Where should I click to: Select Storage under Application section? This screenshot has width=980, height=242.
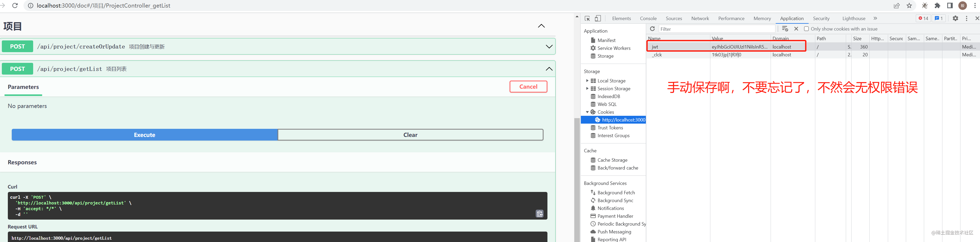pyautogui.click(x=605, y=56)
